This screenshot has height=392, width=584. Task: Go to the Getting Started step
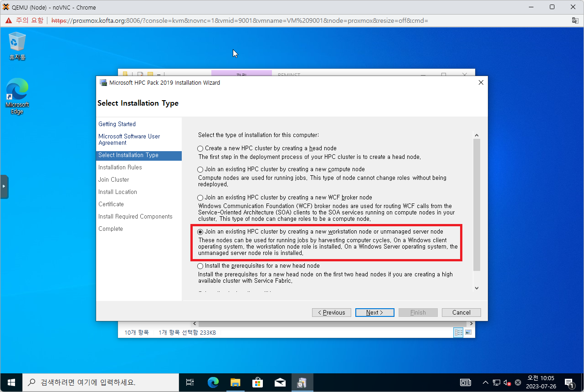117,124
